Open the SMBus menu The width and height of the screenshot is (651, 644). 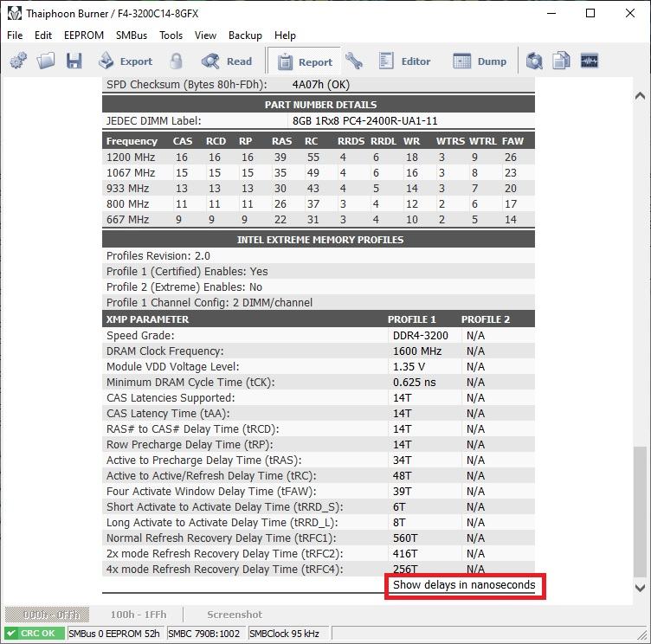132,35
